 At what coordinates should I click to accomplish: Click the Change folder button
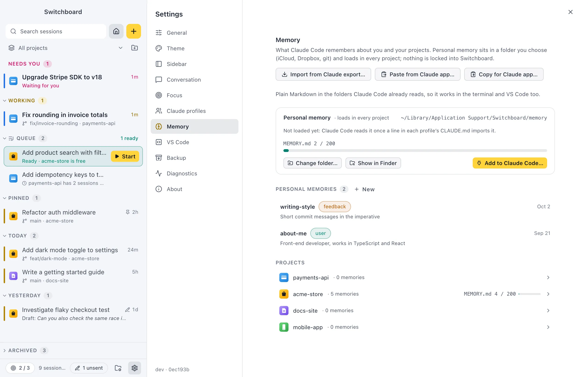click(x=312, y=163)
